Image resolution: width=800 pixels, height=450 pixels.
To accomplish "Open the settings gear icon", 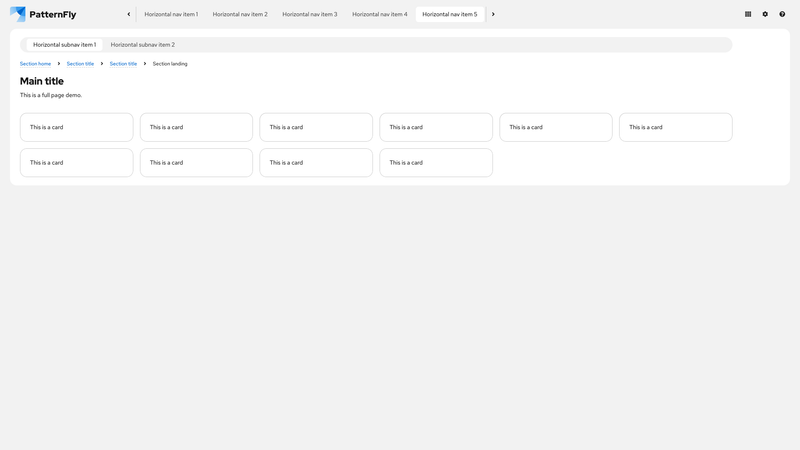I will (x=765, y=14).
